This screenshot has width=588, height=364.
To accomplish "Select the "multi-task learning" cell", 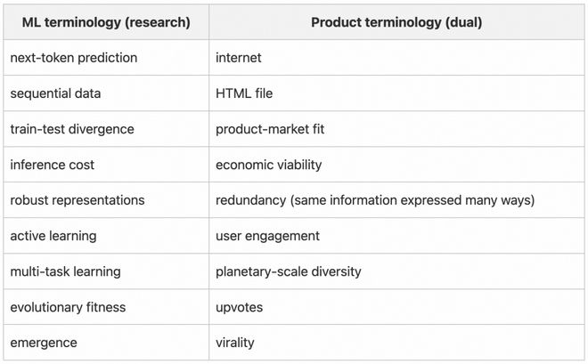I will (x=66, y=271).
